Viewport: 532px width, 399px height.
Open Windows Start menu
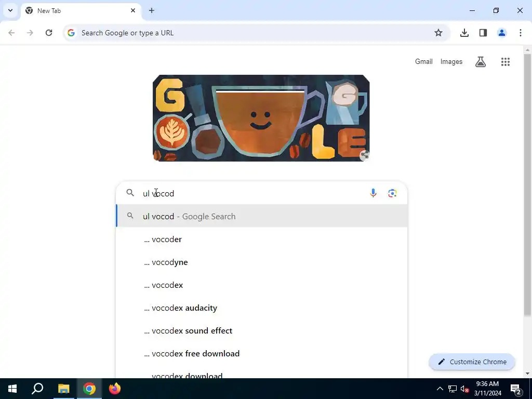[x=12, y=389]
